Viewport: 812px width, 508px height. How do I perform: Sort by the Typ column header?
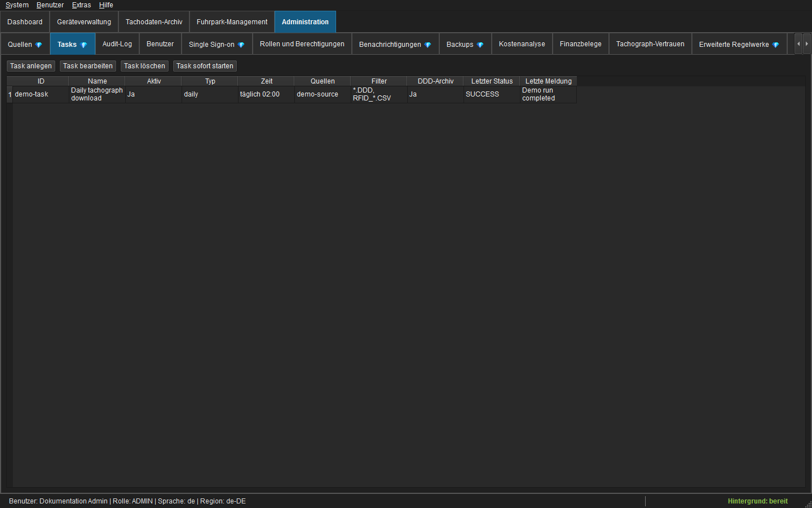[210, 81]
